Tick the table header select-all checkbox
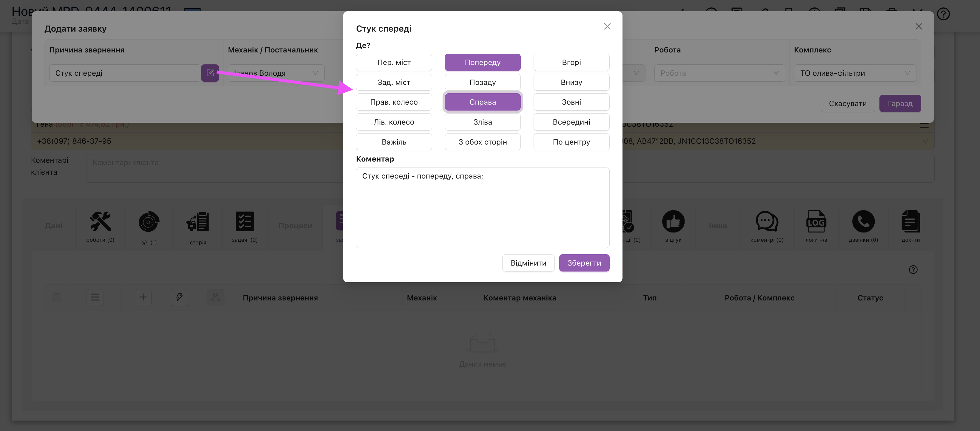 tap(57, 297)
